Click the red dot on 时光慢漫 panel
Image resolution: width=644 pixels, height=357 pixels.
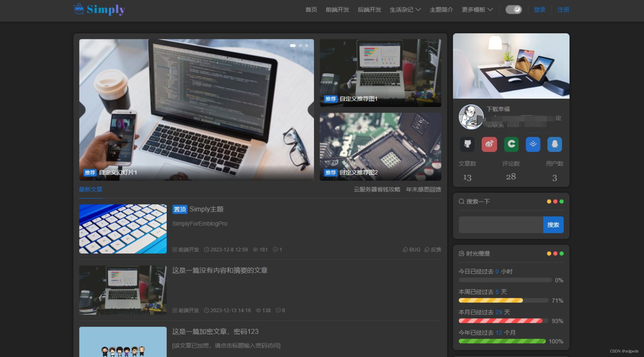pyautogui.click(x=555, y=253)
